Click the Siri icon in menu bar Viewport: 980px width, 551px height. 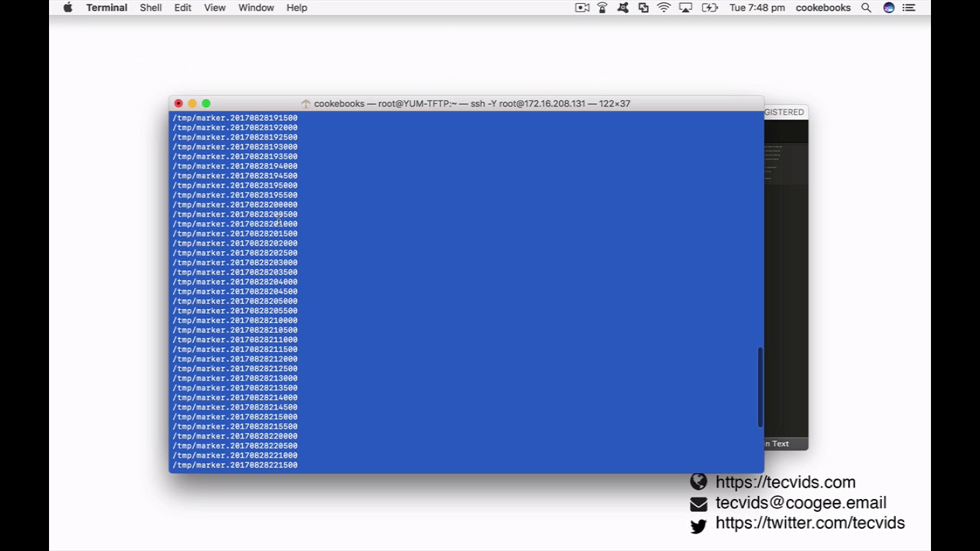pyautogui.click(x=889, y=8)
